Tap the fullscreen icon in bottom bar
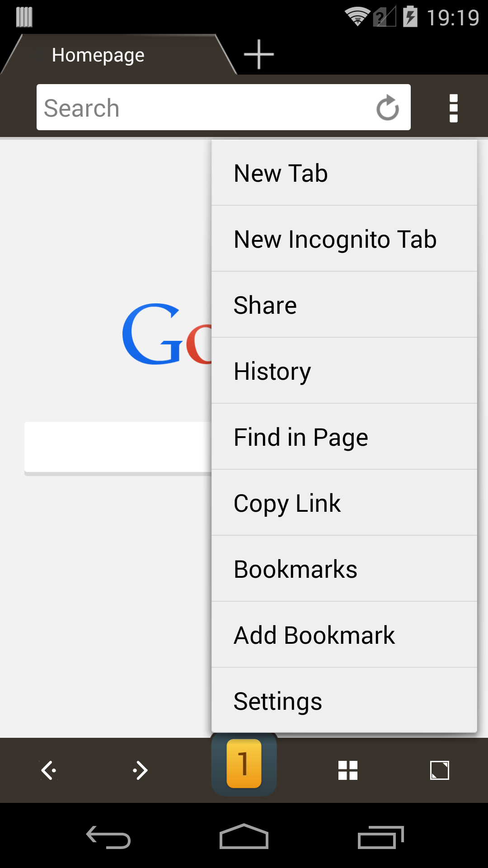Image resolution: width=488 pixels, height=868 pixels. point(439,770)
